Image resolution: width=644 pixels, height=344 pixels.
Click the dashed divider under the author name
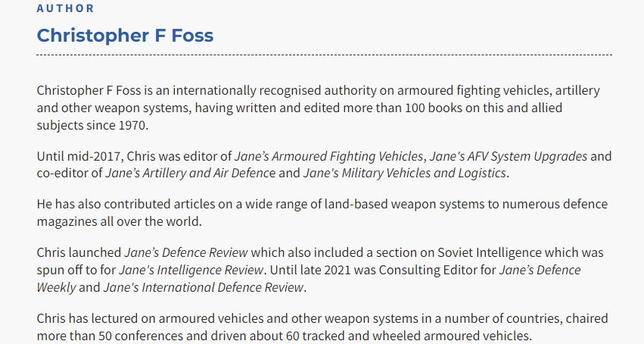[x=324, y=55]
